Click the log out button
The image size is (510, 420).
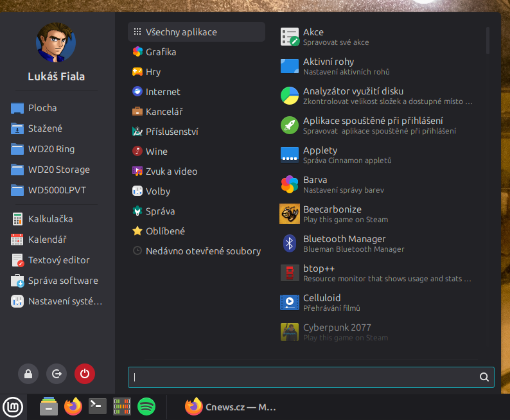pos(57,374)
